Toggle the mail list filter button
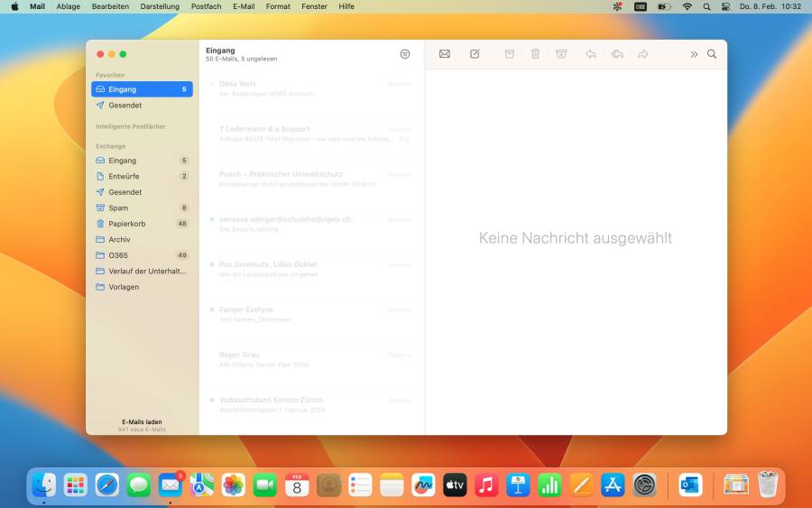 tap(405, 54)
